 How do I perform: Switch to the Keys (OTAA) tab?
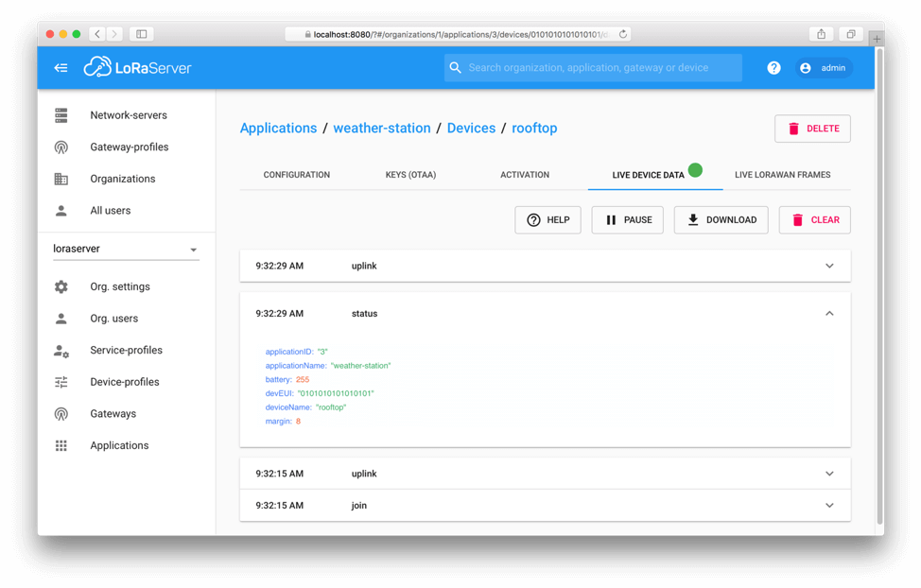410,175
